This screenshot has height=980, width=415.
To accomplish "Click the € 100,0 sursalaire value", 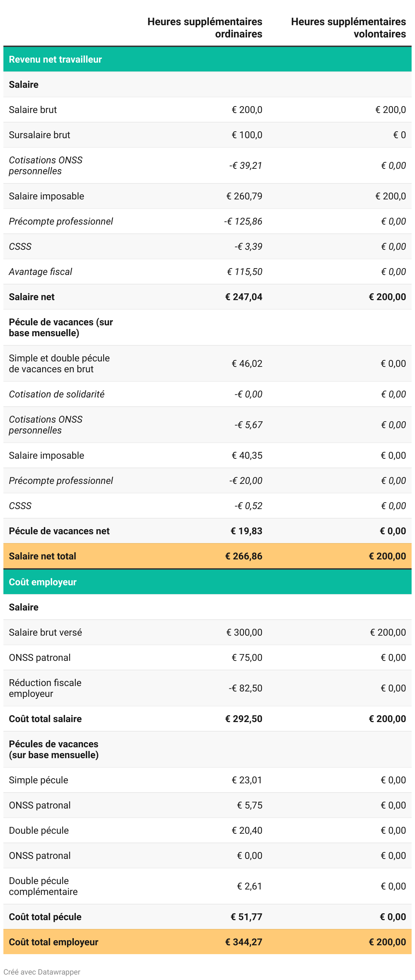I will [x=247, y=135].
